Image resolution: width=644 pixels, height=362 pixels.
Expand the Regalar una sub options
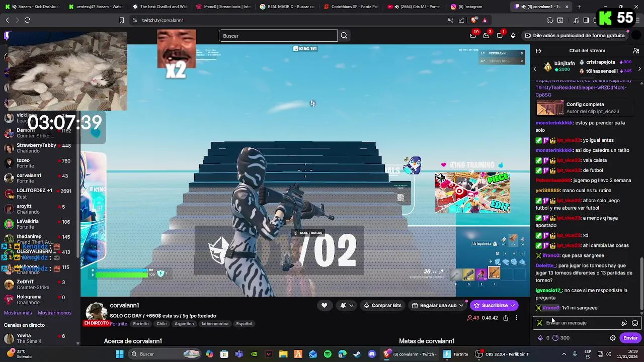(x=461, y=305)
